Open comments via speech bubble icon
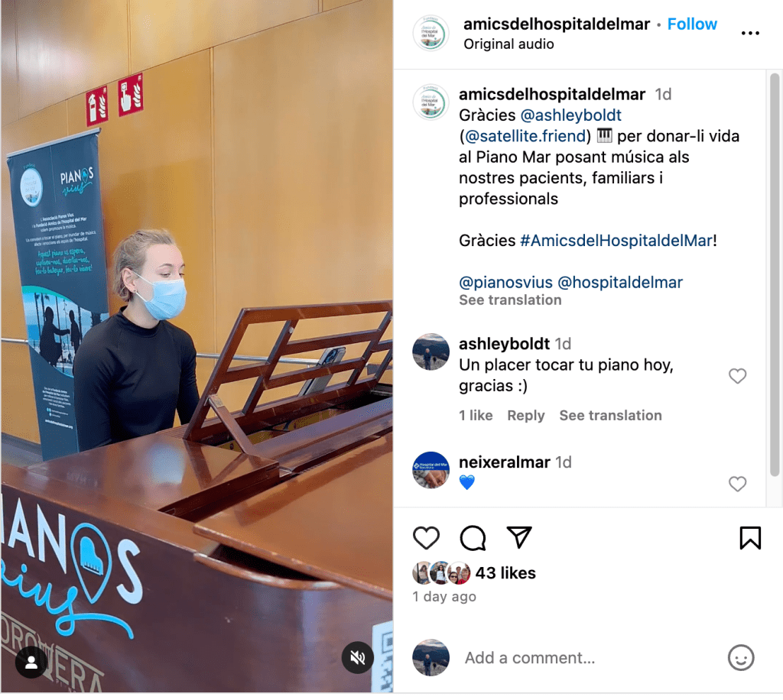 click(473, 538)
